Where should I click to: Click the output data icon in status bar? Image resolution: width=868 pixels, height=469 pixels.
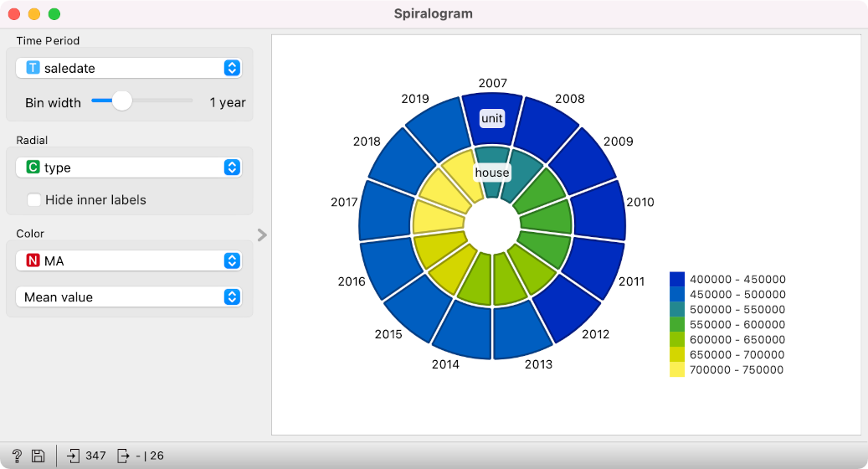[x=123, y=456]
